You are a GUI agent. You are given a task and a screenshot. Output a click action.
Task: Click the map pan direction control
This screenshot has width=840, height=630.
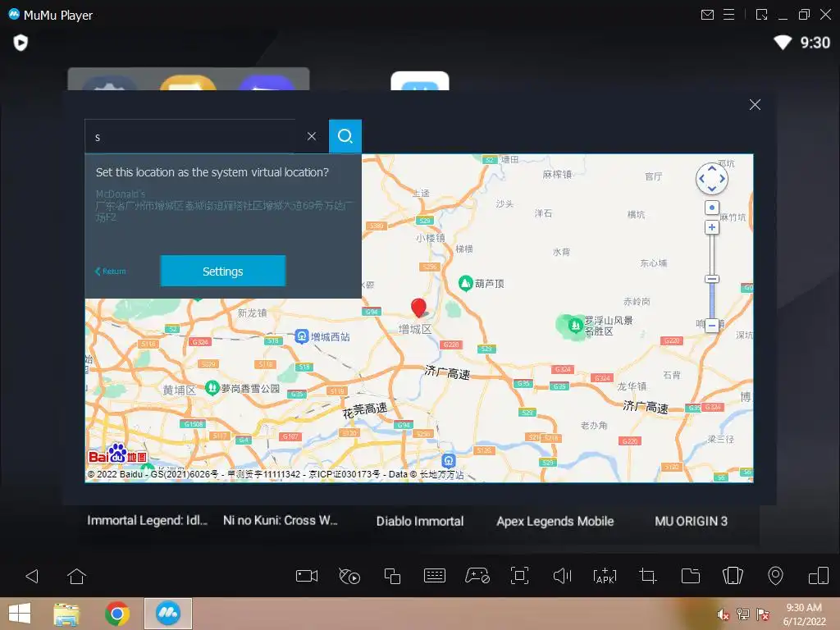(x=711, y=178)
